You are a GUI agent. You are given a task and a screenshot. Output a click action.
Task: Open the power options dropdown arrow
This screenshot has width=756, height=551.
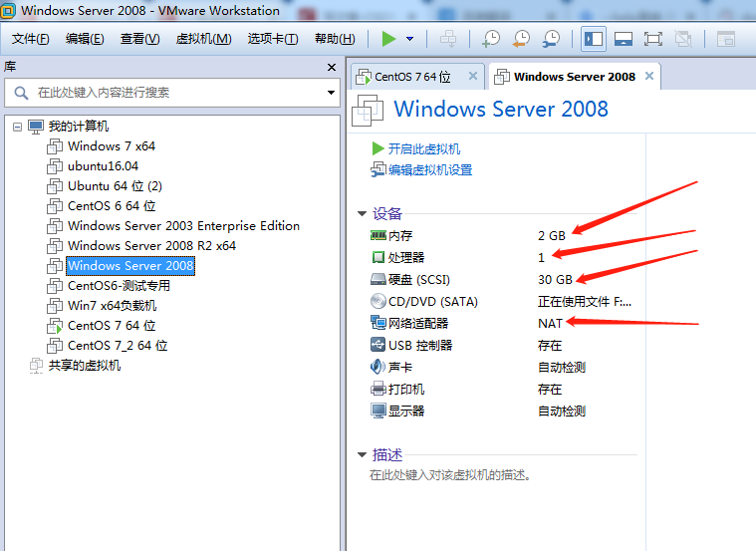[409, 39]
